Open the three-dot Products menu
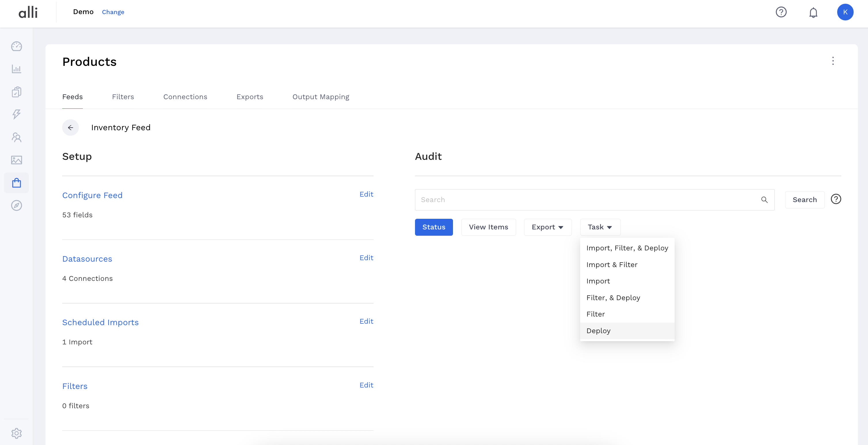Viewport: 868px width, 445px height. (833, 61)
